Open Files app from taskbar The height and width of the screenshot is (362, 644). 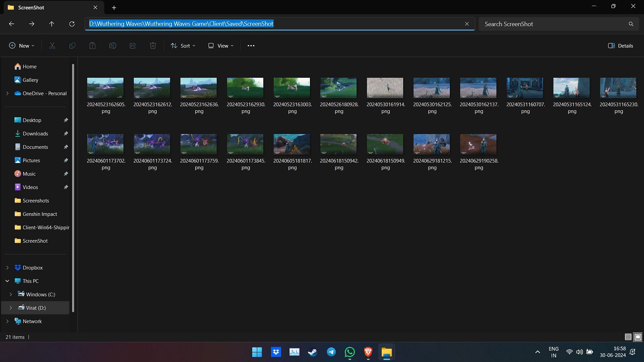pos(386,352)
